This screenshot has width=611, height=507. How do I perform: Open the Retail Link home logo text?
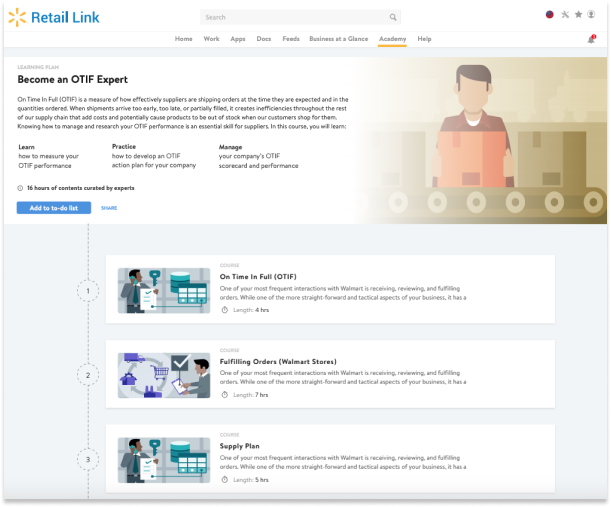tap(65, 18)
